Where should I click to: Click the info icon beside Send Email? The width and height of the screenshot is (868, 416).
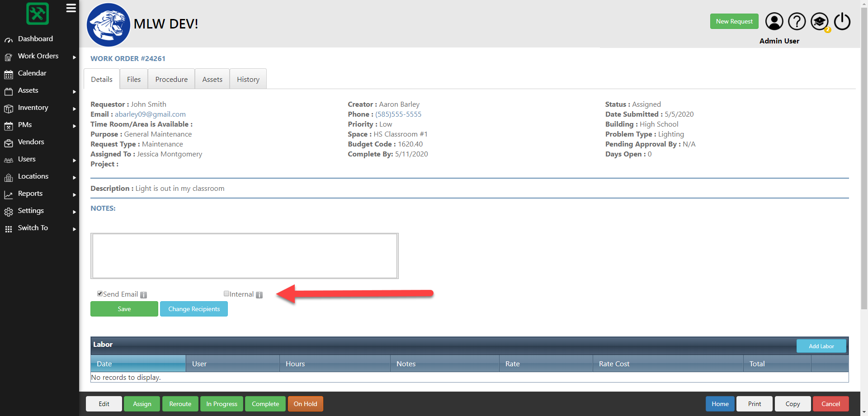point(144,294)
